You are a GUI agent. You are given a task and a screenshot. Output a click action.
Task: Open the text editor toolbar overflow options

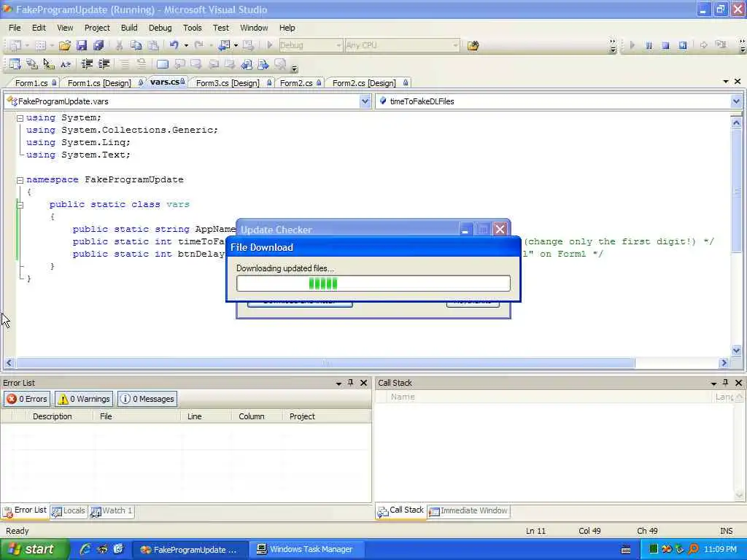(x=295, y=68)
